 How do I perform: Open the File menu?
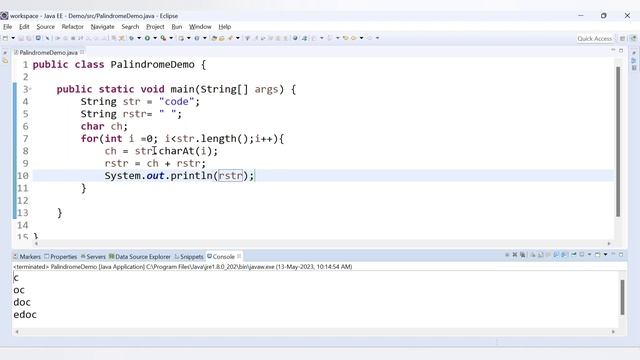(x=8, y=27)
